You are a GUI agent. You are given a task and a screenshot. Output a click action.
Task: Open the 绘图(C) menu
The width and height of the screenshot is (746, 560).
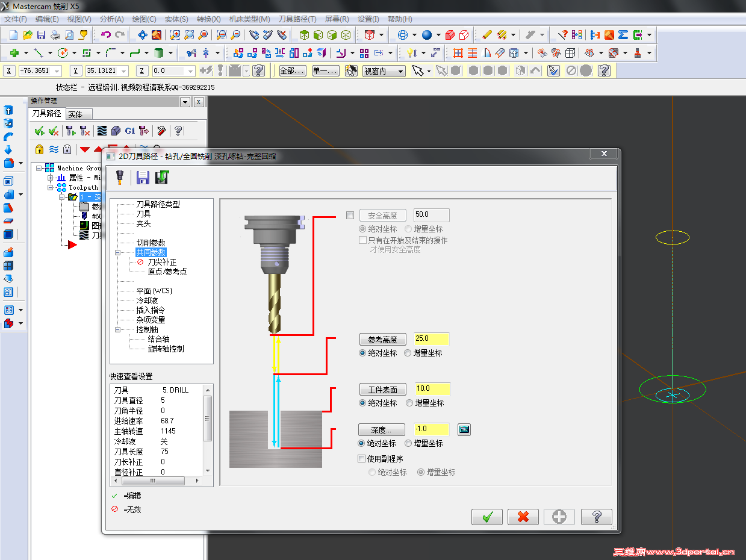pyautogui.click(x=143, y=19)
